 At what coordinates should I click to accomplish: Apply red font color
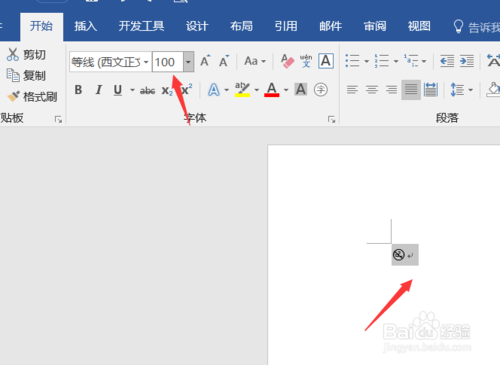[272, 89]
